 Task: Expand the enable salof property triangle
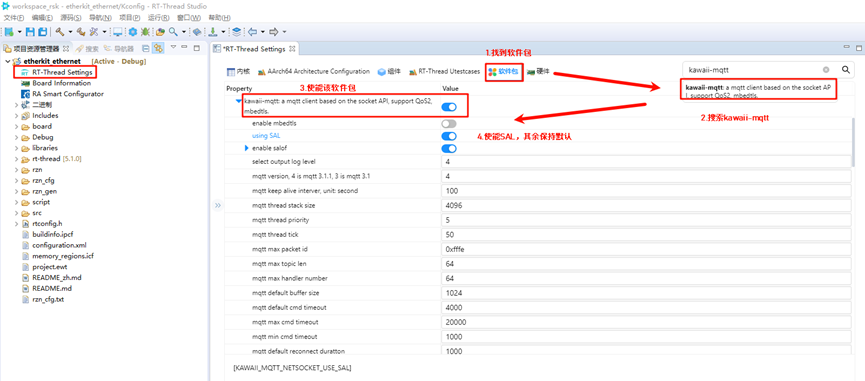click(247, 148)
